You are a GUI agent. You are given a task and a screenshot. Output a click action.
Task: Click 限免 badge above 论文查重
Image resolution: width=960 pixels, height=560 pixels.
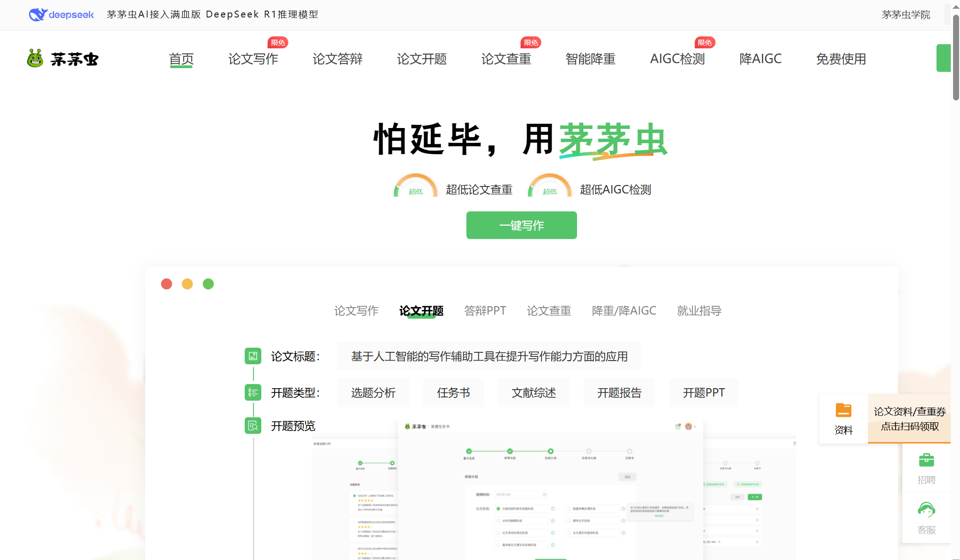531,42
